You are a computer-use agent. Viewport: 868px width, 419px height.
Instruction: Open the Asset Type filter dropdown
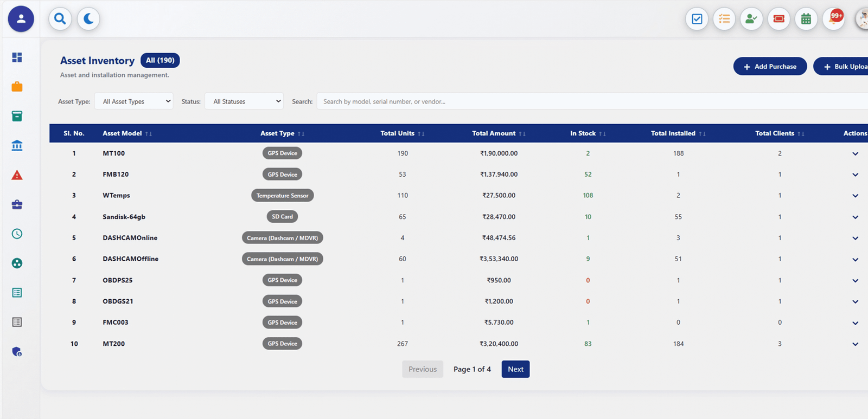coord(134,101)
